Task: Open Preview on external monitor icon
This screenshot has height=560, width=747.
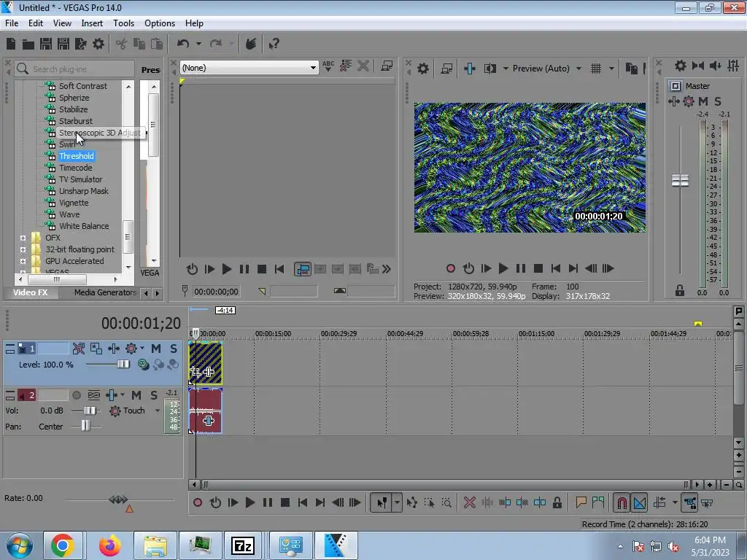Action: (446, 69)
